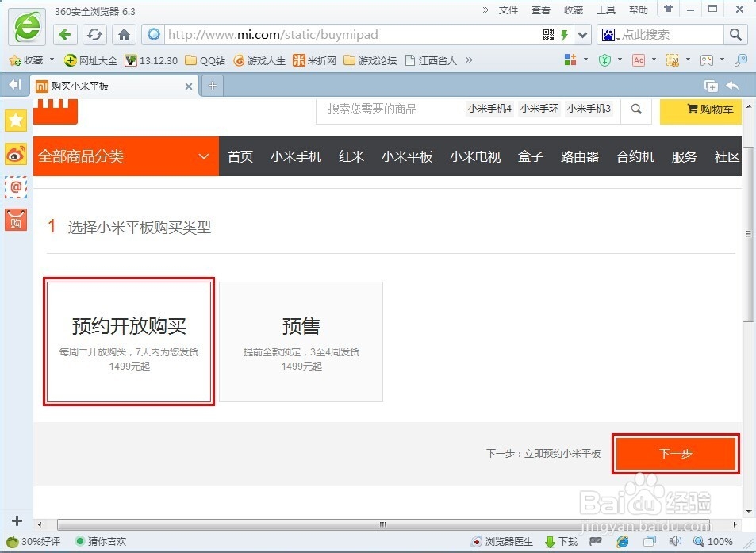Click the 搜索您需要的商品 search field
The width and height of the screenshot is (756, 553).
pos(390,109)
